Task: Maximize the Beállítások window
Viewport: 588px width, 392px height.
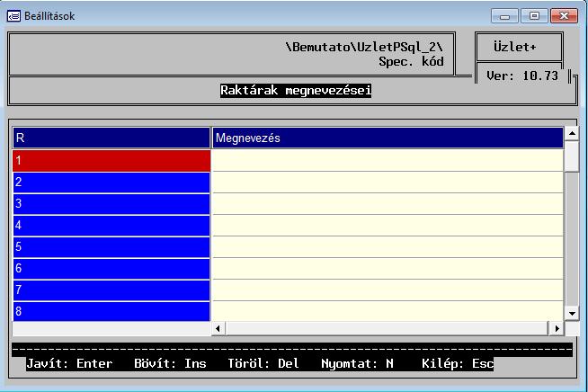Action: 534,16
